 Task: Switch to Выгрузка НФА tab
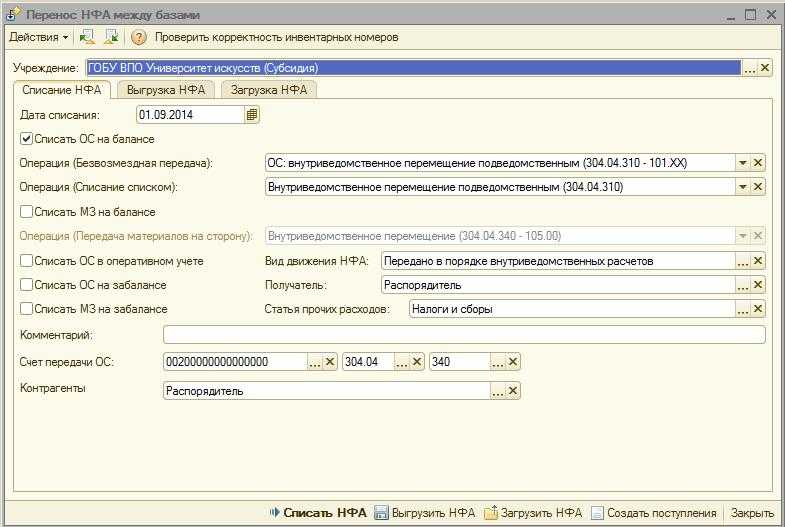pos(166,90)
